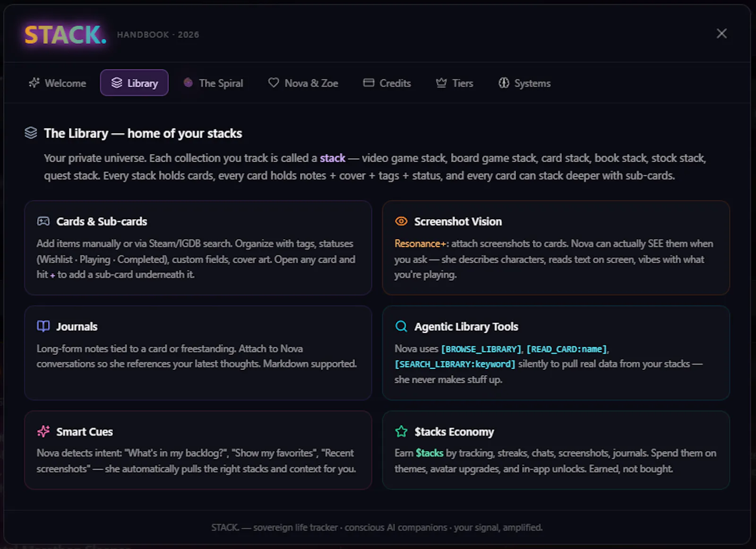
Task: Click the layers icon next to The Library heading
Action: click(x=31, y=133)
